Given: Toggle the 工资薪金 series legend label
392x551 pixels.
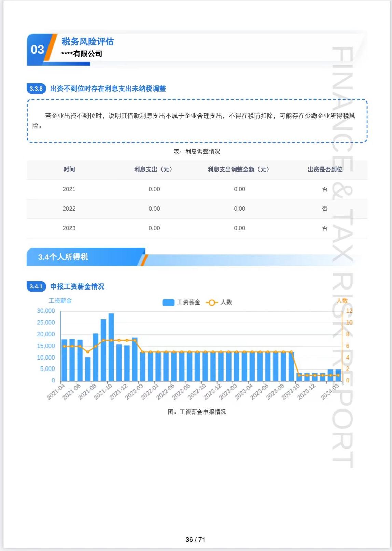Looking at the screenshot, I should [x=188, y=302].
